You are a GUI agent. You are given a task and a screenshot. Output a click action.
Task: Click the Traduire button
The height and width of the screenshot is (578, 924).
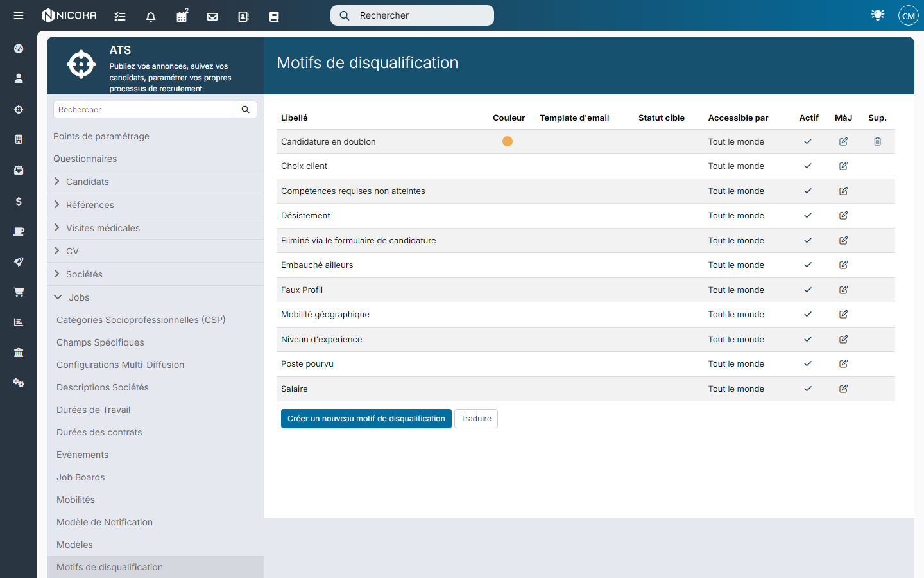click(x=476, y=419)
